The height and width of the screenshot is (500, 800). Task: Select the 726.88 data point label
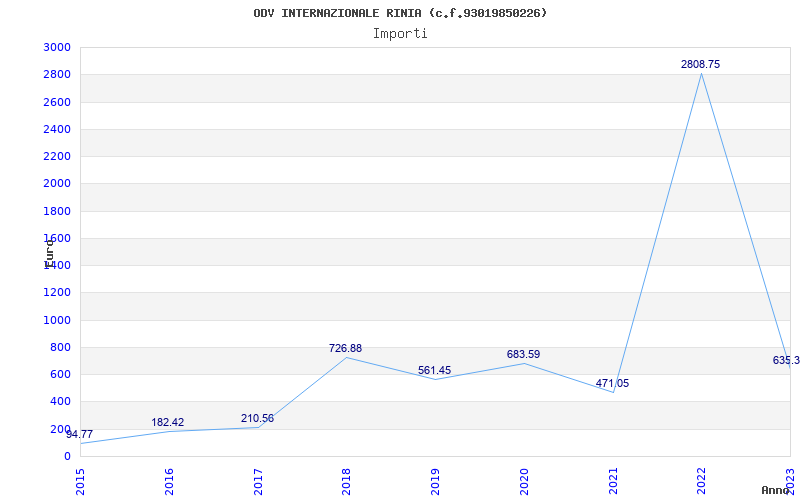coord(345,349)
